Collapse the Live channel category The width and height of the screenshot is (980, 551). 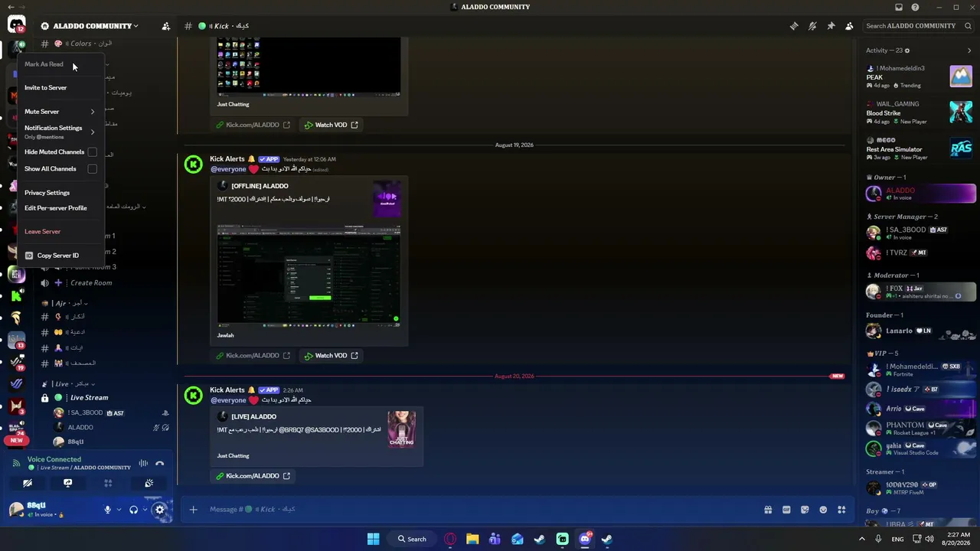tap(70, 383)
